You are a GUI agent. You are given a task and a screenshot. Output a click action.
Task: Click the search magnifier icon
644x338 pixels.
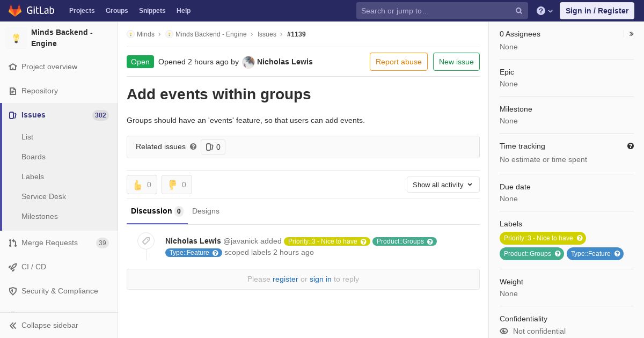click(519, 11)
